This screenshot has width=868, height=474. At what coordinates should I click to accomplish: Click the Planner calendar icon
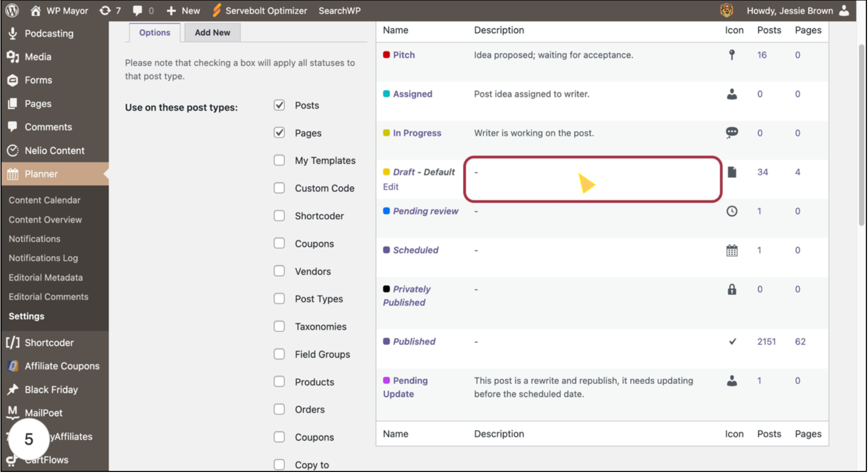point(13,174)
